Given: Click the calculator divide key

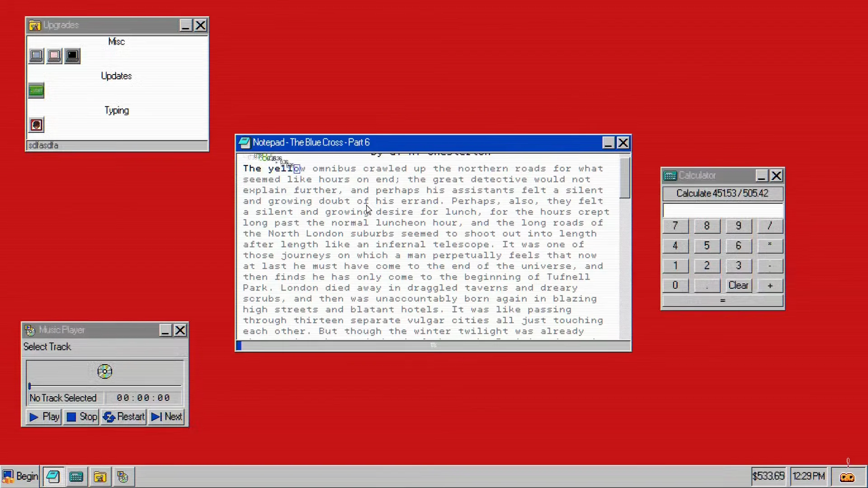Looking at the screenshot, I should [x=770, y=226].
